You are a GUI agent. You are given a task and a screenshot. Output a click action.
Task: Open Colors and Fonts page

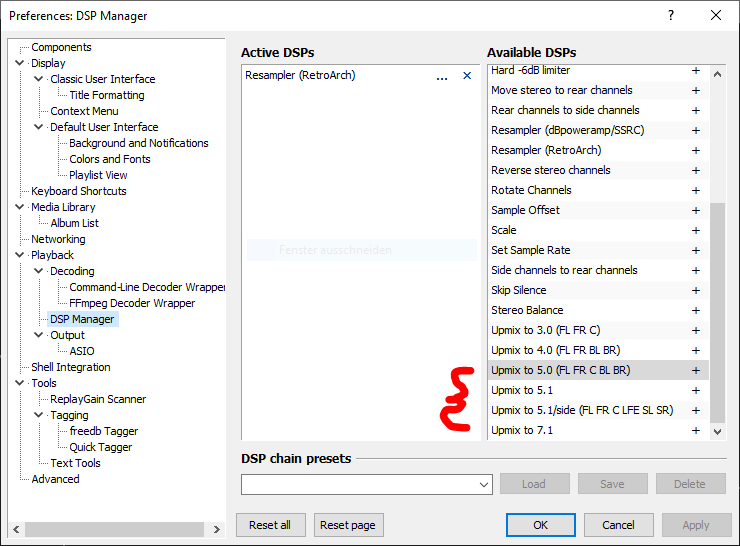pos(109,159)
